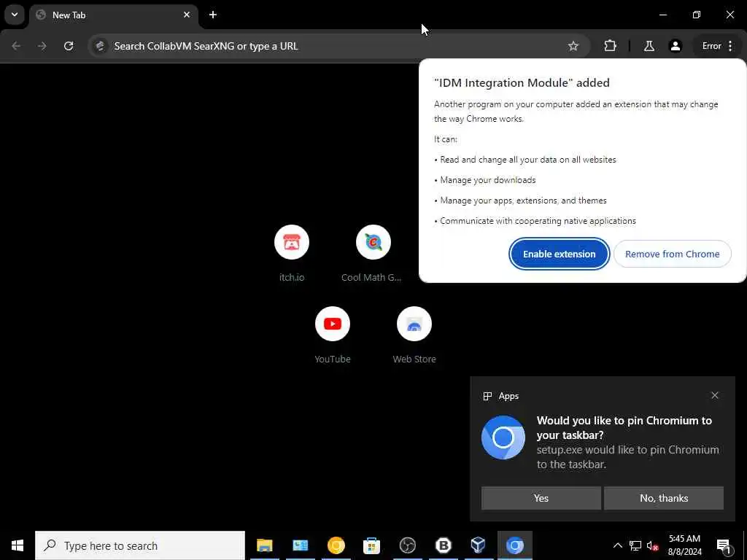Open a new tab with plus button
The width and height of the screenshot is (747, 560).
coord(213,15)
